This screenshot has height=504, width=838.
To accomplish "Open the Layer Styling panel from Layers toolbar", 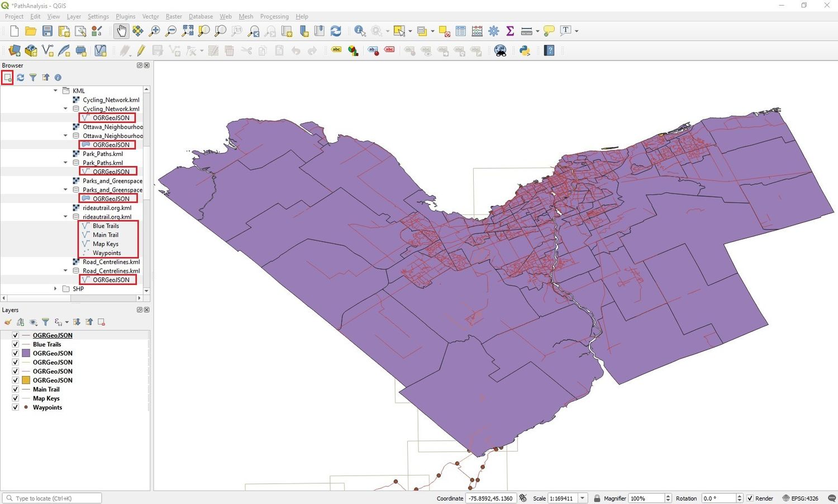I will tap(8, 322).
